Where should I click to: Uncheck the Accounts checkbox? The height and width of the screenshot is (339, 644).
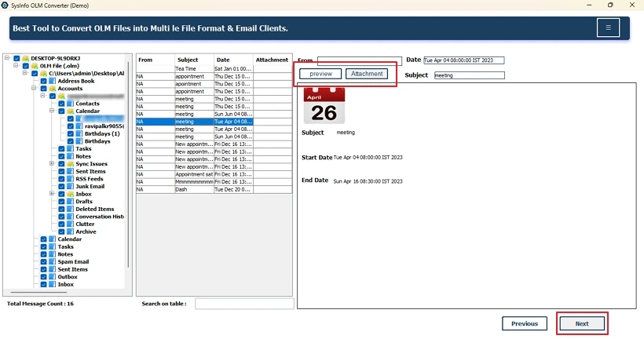click(x=43, y=88)
